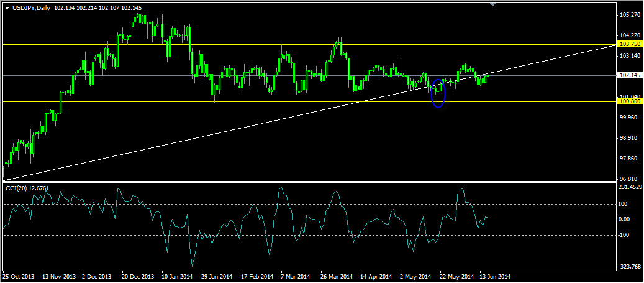
Task: Click the arrow beside USDJPY,Daily title
Action: click(x=6, y=8)
